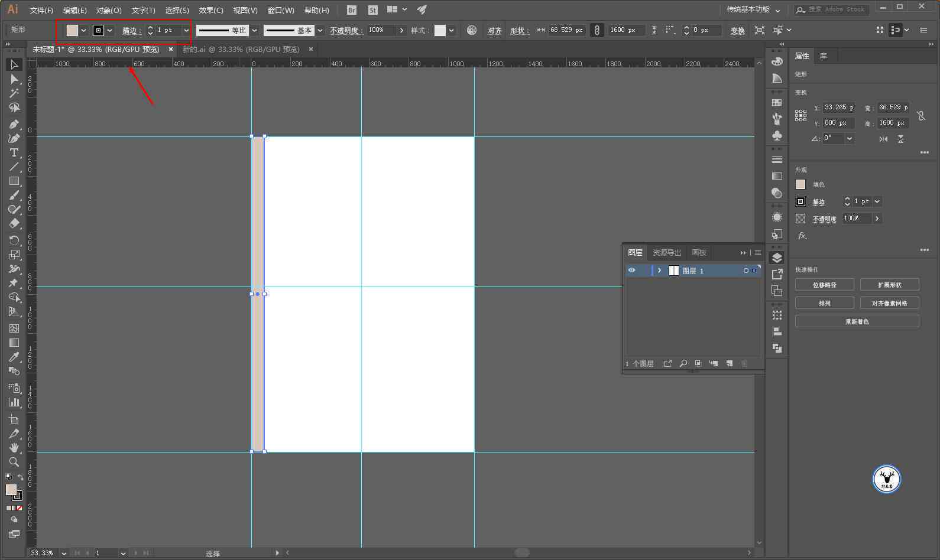
Task: Click the 位移路径 button
Action: tap(824, 285)
